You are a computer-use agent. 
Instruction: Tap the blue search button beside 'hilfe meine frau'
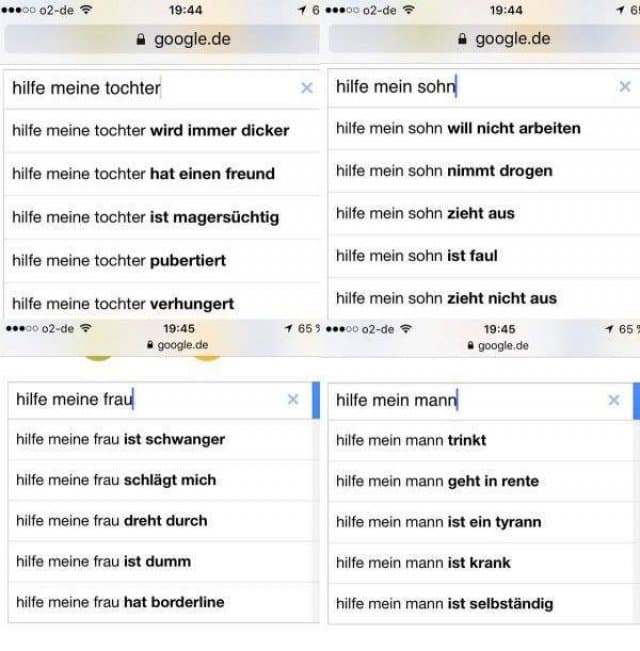[x=316, y=400]
